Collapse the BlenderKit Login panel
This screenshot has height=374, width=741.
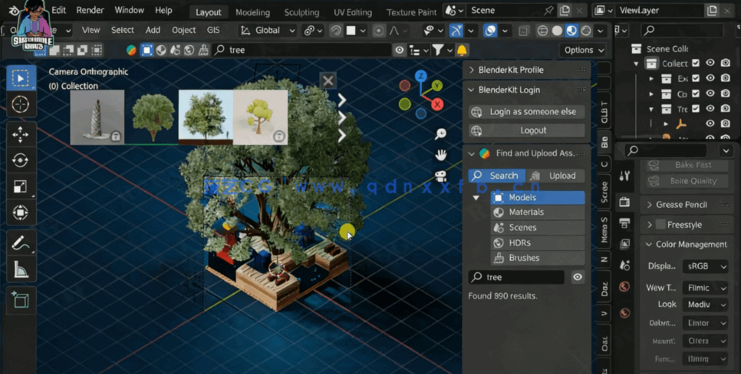coord(526,90)
